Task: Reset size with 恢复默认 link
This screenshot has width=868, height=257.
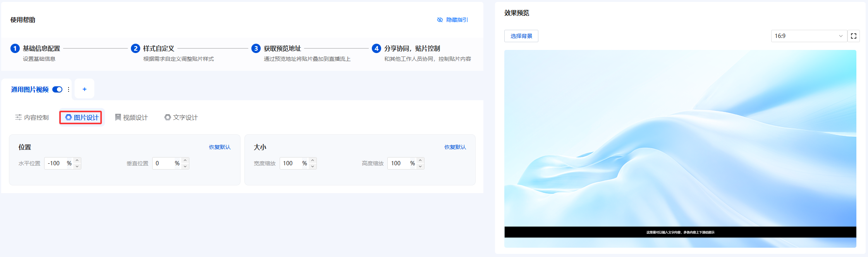Action: (455, 147)
